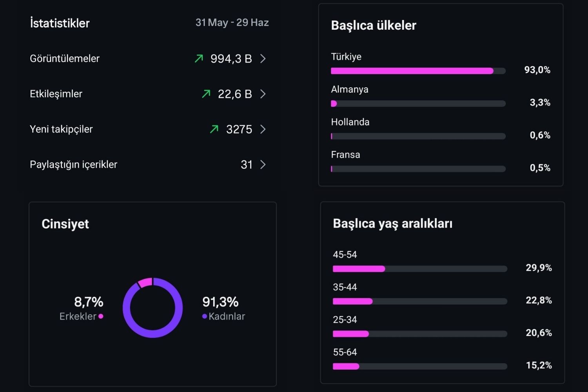Expand the Görüntülemeler chevron
This screenshot has width=588, height=392.
(x=263, y=59)
